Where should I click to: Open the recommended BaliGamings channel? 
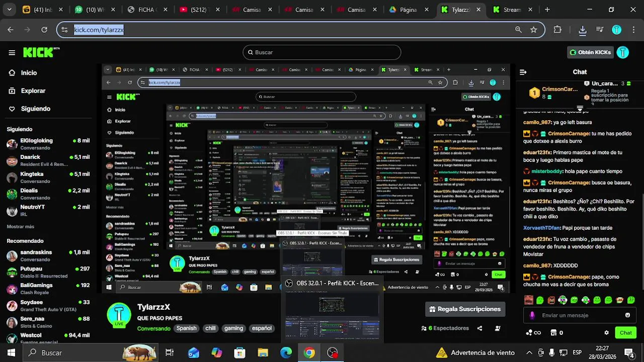point(48,289)
